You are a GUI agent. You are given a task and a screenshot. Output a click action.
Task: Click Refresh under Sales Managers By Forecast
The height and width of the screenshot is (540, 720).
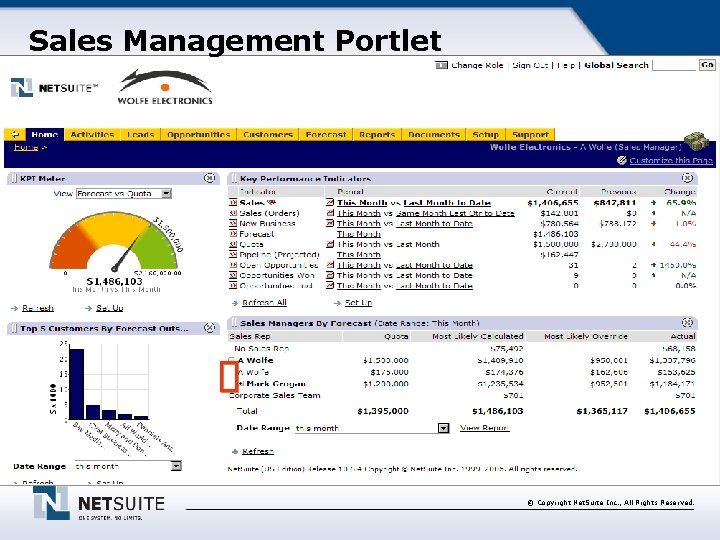tap(258, 451)
